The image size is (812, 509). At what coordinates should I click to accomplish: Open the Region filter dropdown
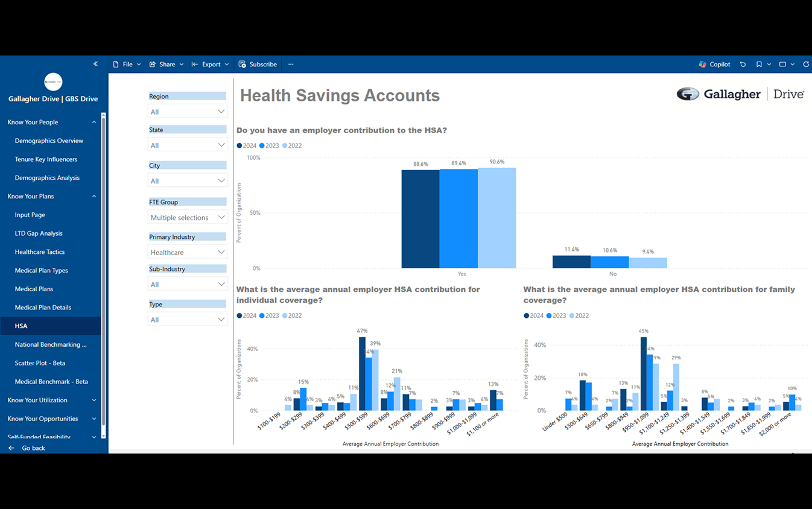(x=187, y=112)
